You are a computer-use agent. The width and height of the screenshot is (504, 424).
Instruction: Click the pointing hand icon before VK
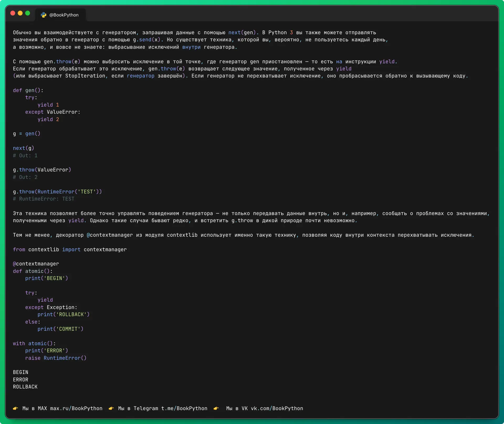click(x=216, y=408)
